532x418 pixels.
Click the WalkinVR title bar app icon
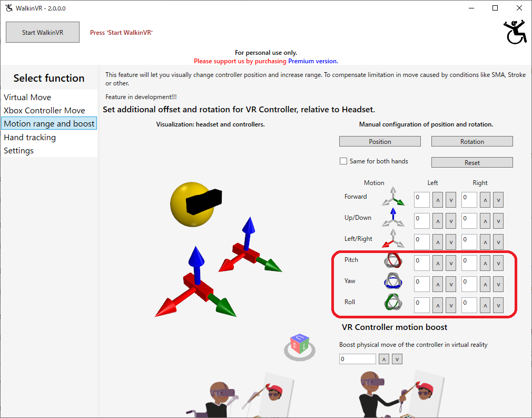point(9,8)
